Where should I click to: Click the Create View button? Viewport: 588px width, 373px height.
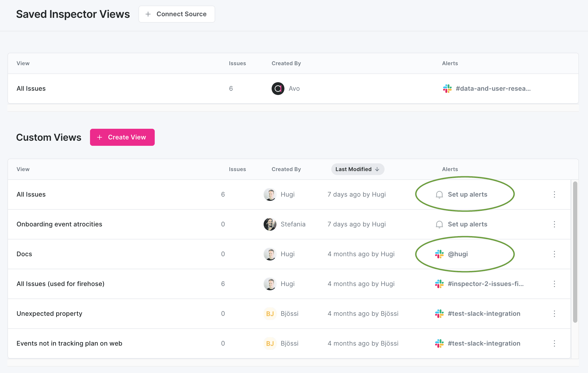click(x=122, y=137)
